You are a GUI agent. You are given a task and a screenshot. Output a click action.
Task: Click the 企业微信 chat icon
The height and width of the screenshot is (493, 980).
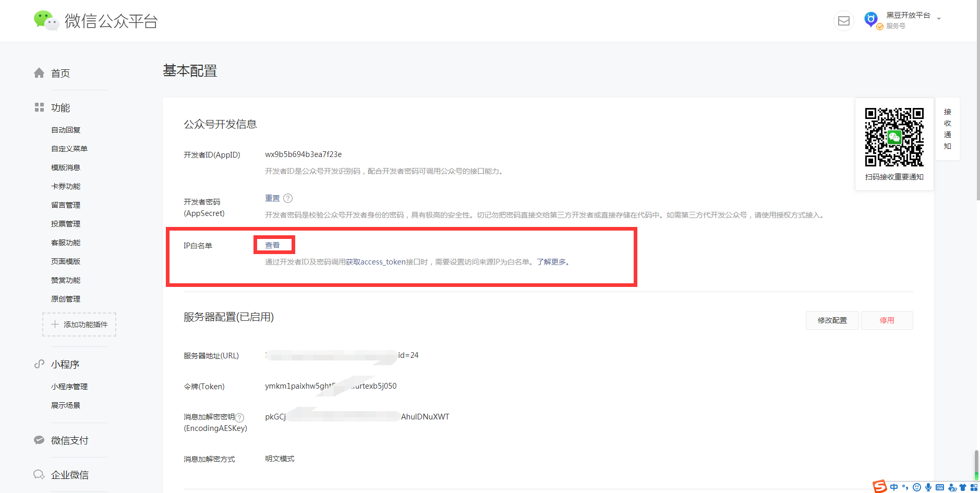tap(39, 474)
